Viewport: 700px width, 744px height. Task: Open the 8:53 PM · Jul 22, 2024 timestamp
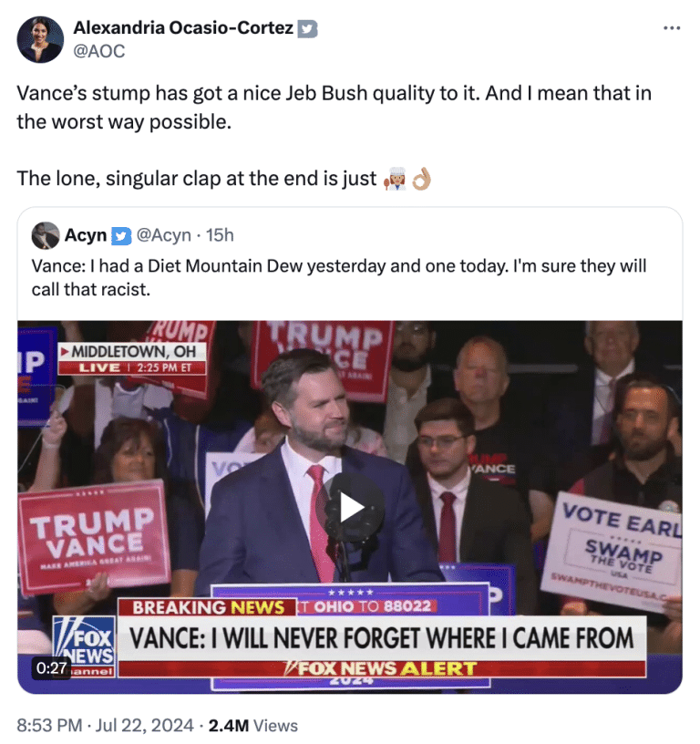(105, 726)
